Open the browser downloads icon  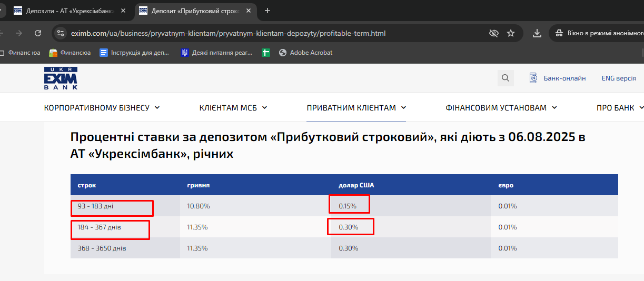pyautogui.click(x=537, y=33)
